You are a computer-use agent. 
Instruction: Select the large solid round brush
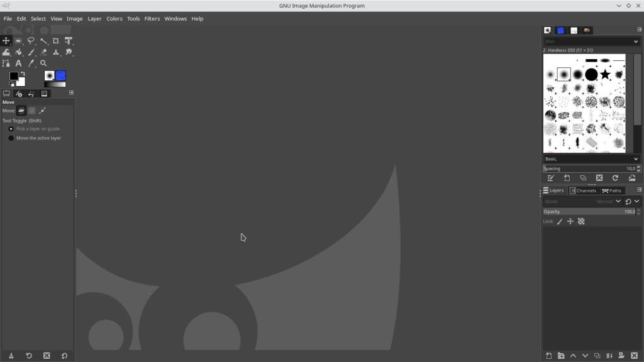pos(591,74)
